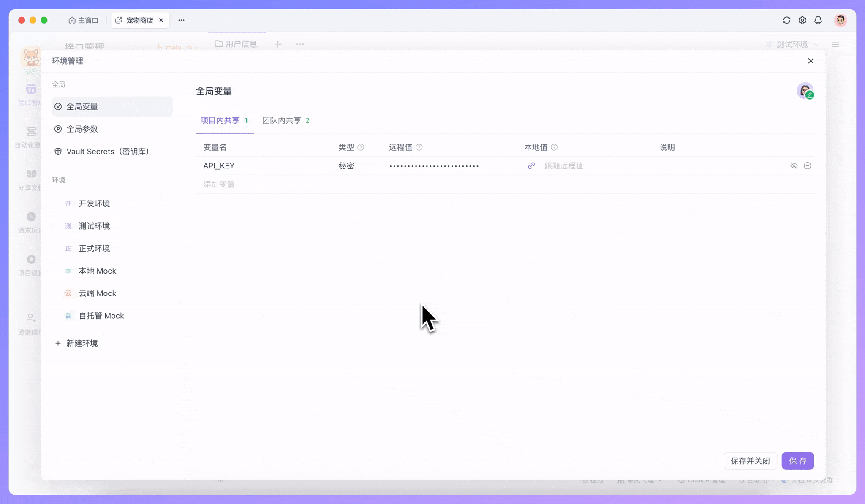Click the 保存 button
The height and width of the screenshot is (504, 865).
(798, 461)
